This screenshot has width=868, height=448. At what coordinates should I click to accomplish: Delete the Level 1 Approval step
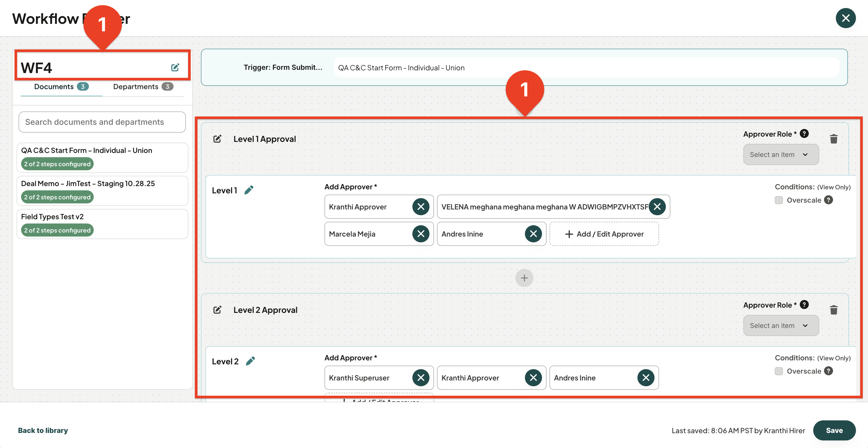click(x=834, y=139)
